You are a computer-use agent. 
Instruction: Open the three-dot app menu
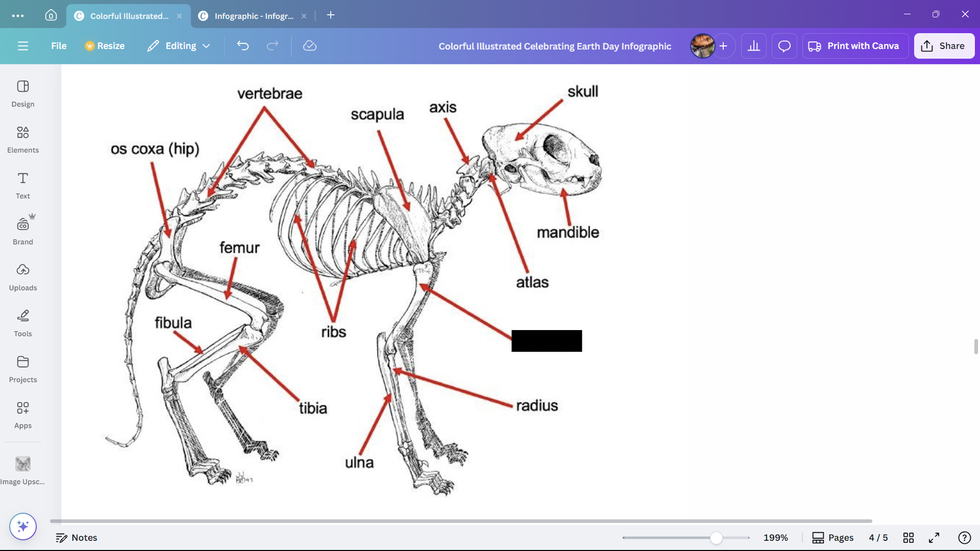[18, 16]
